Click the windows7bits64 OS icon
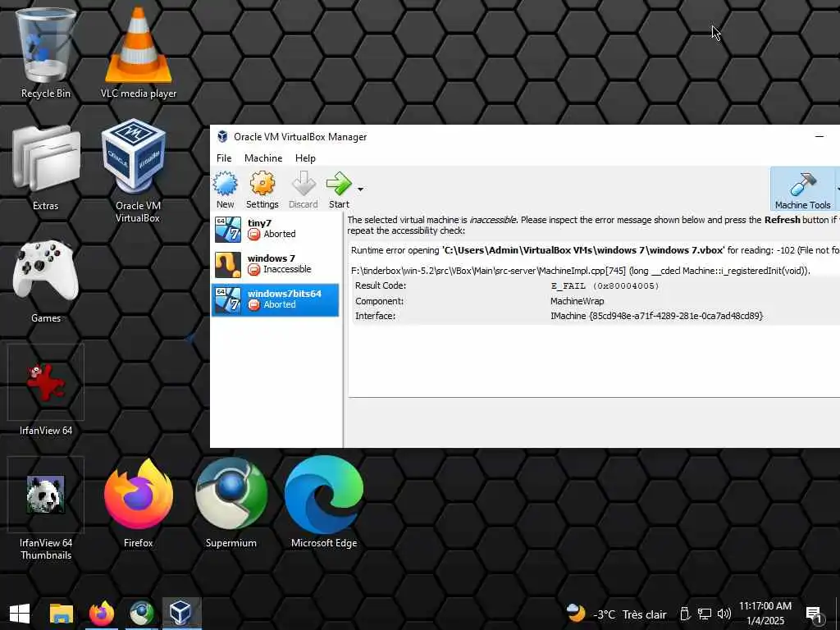This screenshot has height=630, width=840. (228, 300)
